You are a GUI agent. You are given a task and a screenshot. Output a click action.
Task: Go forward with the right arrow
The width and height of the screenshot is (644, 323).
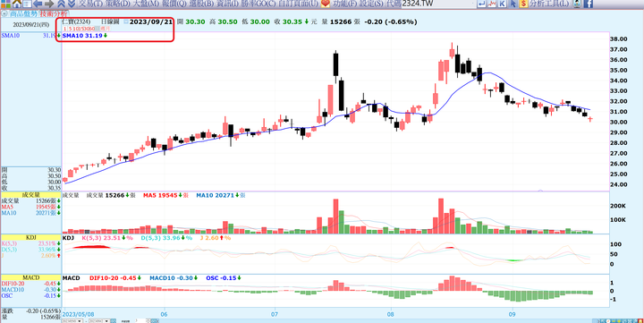[x=49, y=4]
